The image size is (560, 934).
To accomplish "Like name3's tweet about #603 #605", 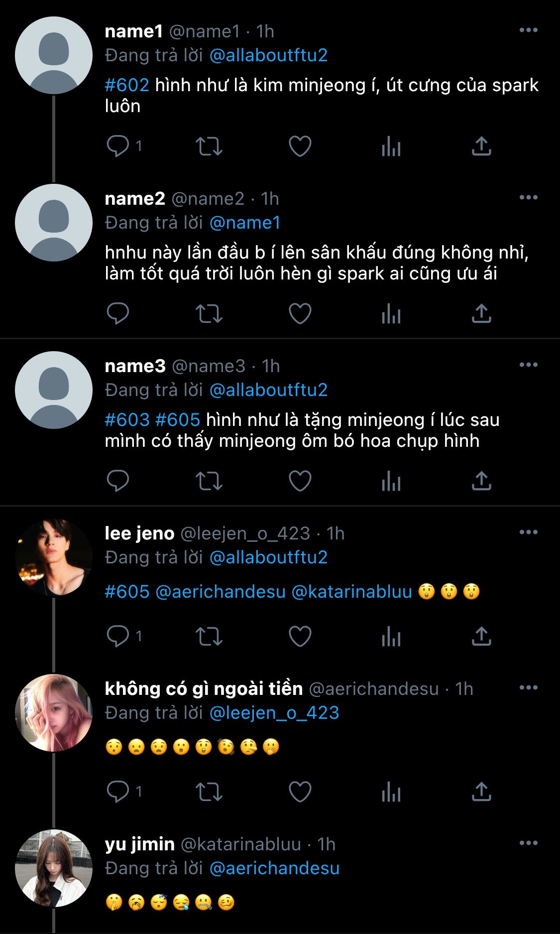I will pos(300,481).
